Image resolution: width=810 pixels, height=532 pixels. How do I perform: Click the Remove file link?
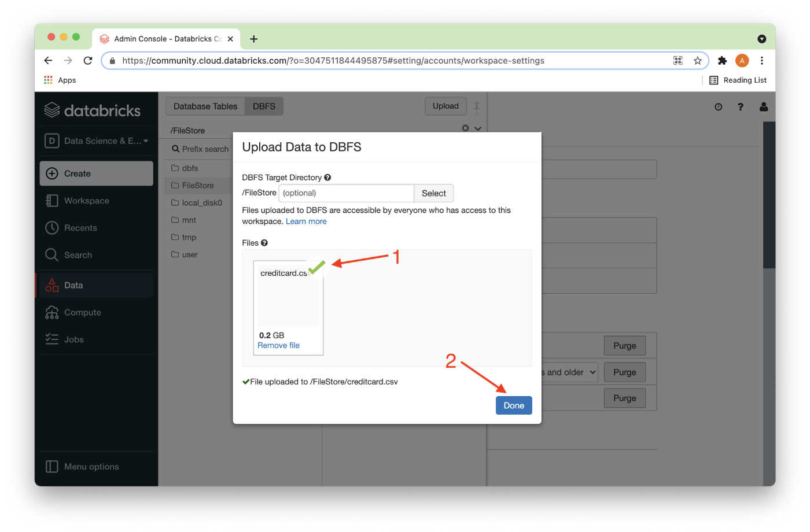(279, 345)
